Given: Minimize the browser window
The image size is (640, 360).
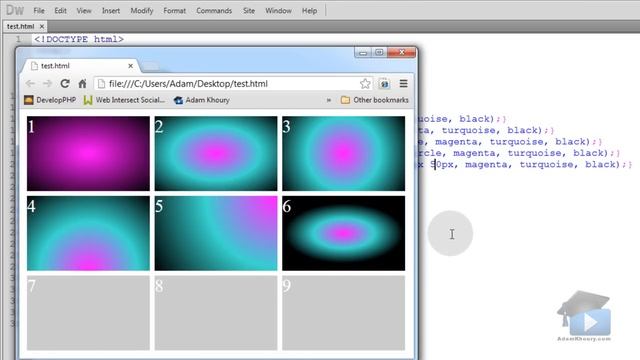Looking at the screenshot, I should [363, 52].
